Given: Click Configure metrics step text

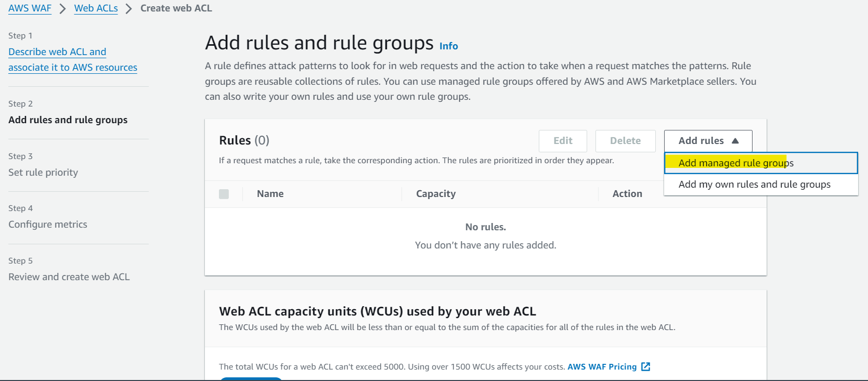Looking at the screenshot, I should (x=48, y=225).
